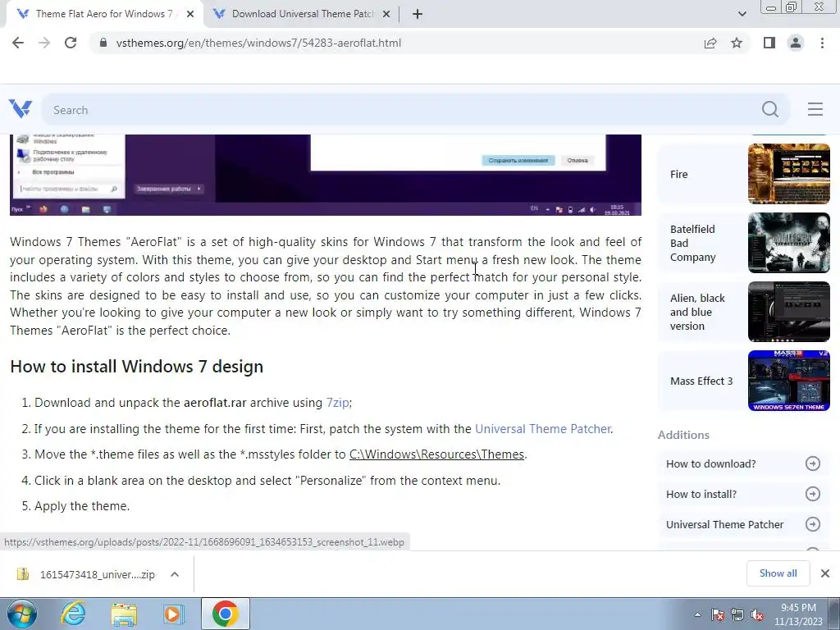Open the Fire theme card
The image size is (840, 630).
tap(743, 174)
